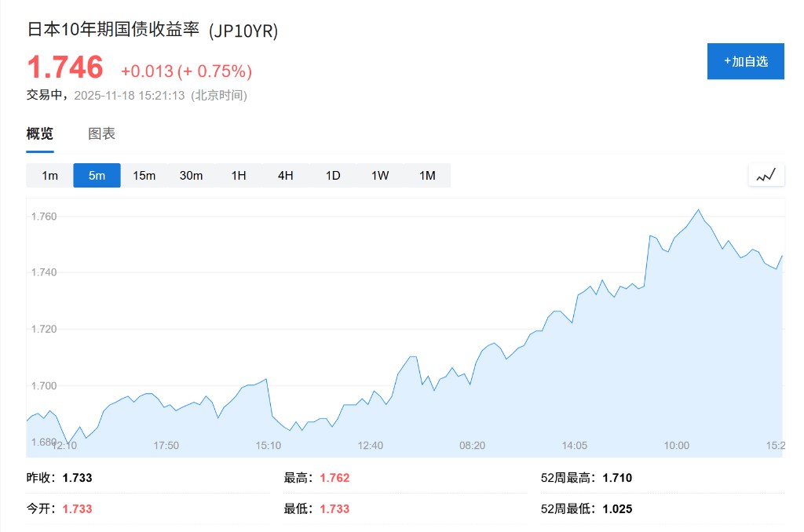Click the 52周最低 value 1.025
This screenshot has height=532, width=804.
pos(617,509)
